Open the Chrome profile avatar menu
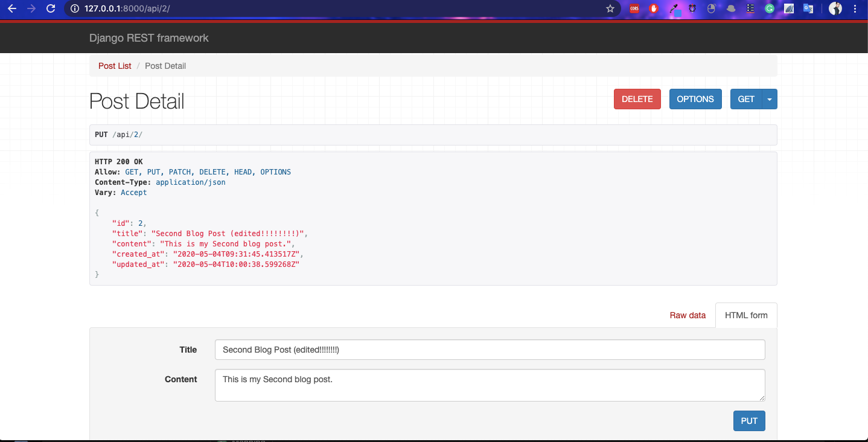 point(835,8)
